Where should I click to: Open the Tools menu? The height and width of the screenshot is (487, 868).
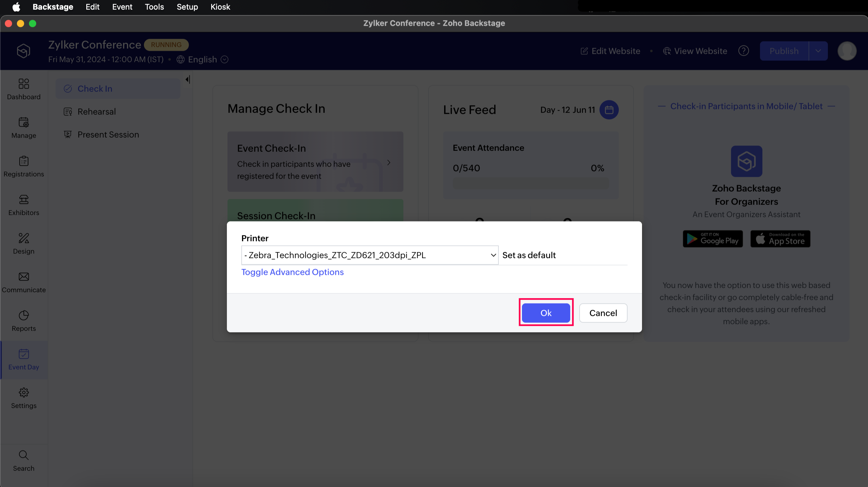click(x=154, y=7)
